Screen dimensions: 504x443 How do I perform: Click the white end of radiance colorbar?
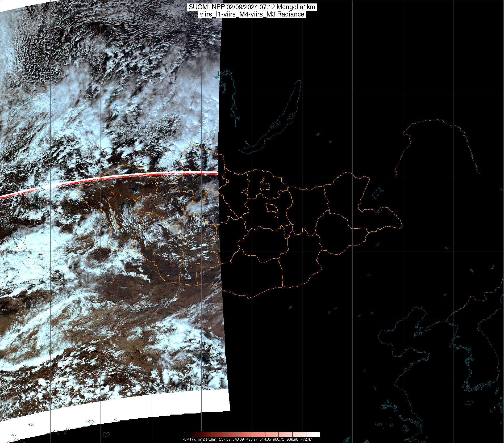(316, 435)
